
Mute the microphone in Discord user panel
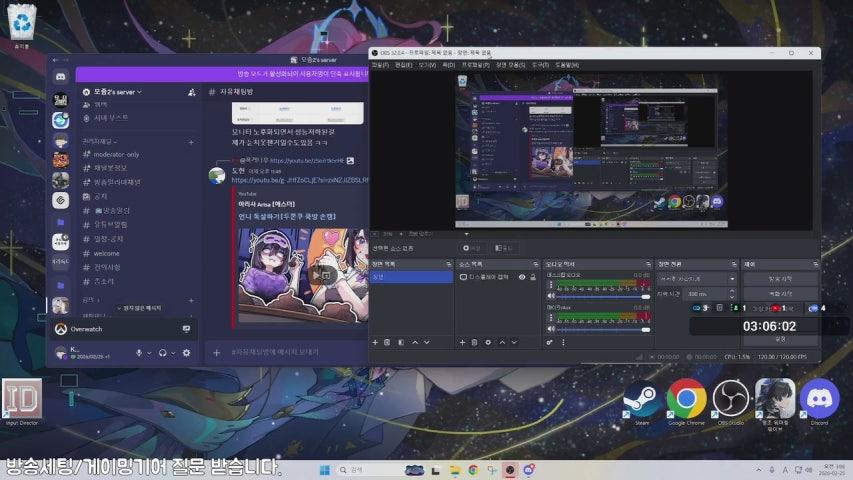coord(138,353)
